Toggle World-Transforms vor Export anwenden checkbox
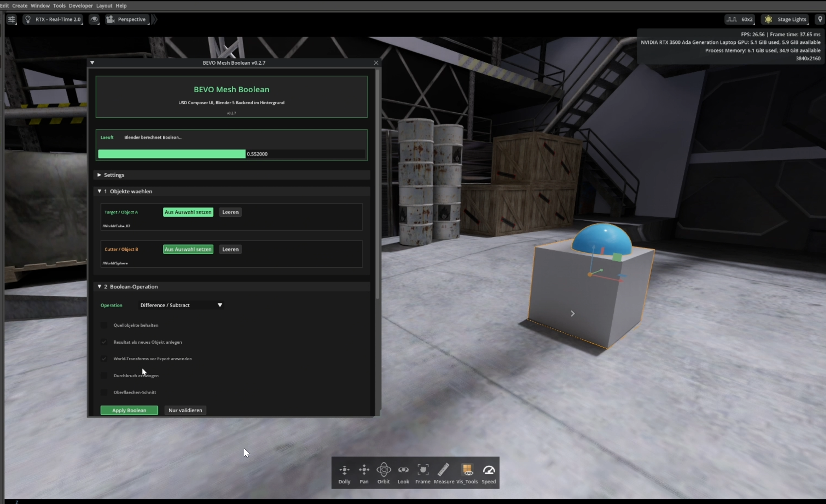 coord(104,359)
